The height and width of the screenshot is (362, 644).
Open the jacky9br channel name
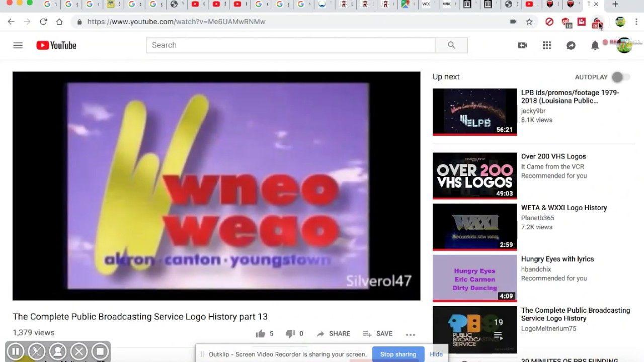(533, 111)
